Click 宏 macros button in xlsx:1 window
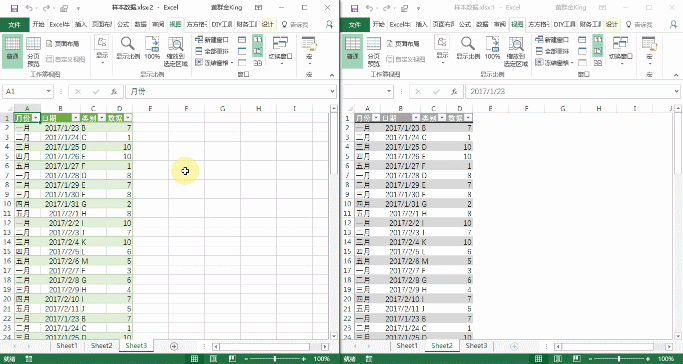 [x=649, y=49]
